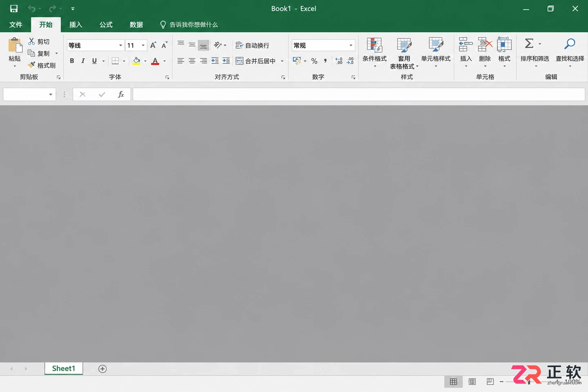This screenshot has height=392, width=588.
Task: Toggle bottom align icon
Action: [x=203, y=45]
